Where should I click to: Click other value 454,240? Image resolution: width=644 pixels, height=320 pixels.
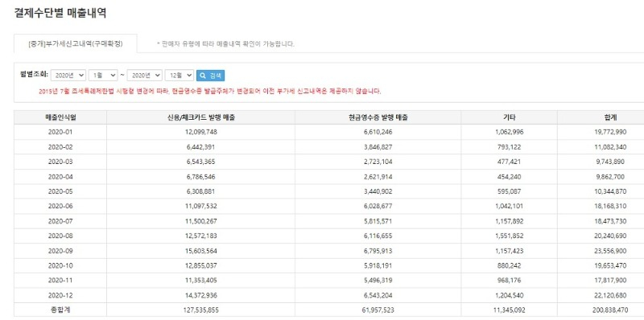(x=509, y=177)
